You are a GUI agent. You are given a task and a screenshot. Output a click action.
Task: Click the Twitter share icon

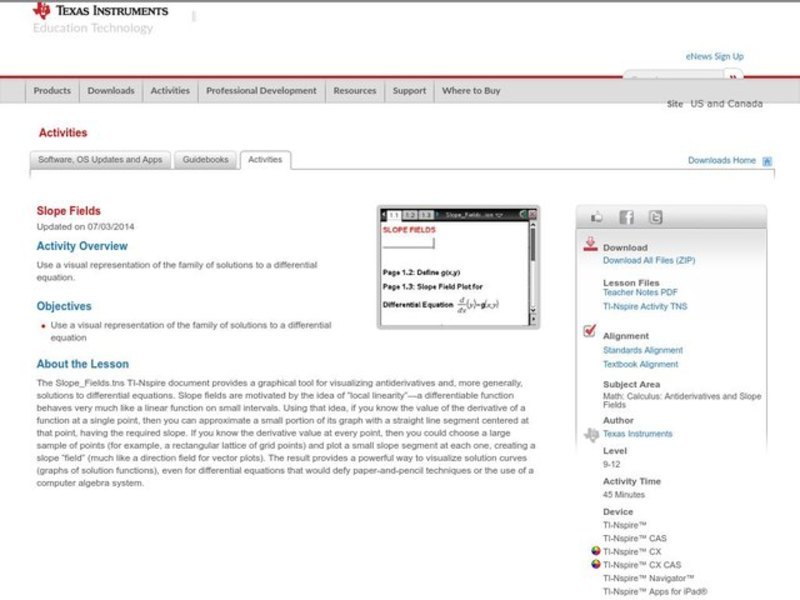click(655, 217)
